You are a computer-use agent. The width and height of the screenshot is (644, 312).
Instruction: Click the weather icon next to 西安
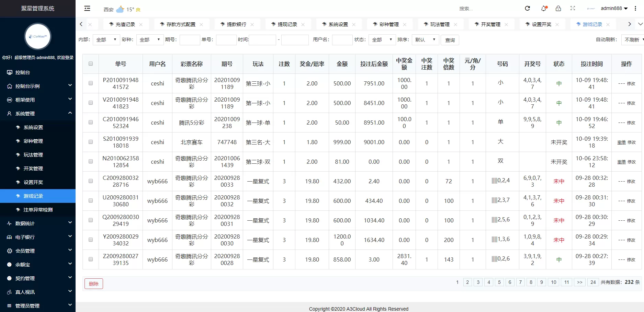coord(120,8)
